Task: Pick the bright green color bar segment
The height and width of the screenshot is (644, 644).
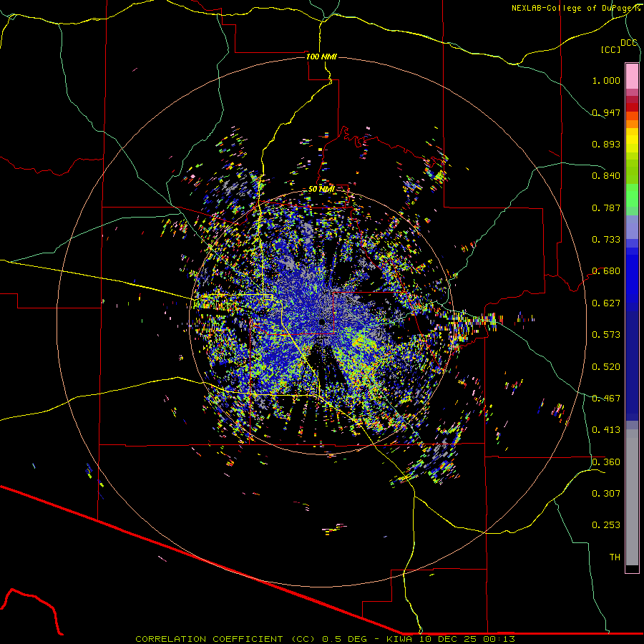Action: (632, 195)
